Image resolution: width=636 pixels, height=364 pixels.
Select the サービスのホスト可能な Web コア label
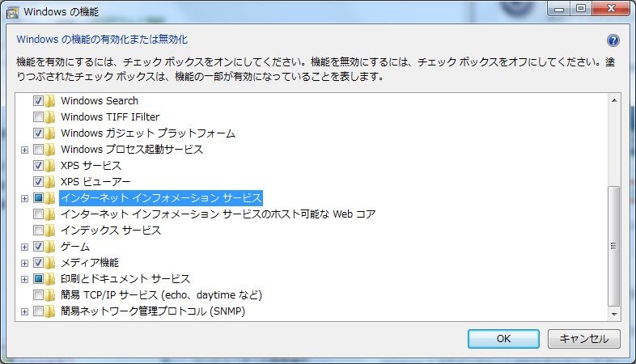tap(218, 214)
